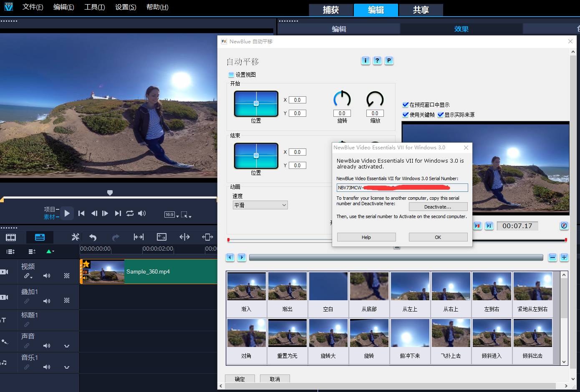Click the step-to-end icon beside timecode
This screenshot has width=580, height=392.
tap(489, 226)
